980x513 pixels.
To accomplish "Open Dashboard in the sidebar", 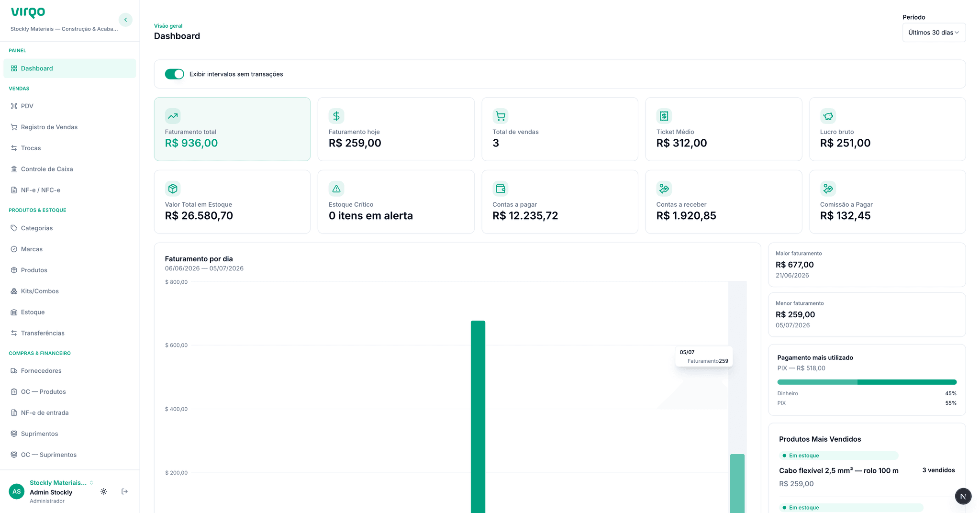I will pyautogui.click(x=70, y=68).
